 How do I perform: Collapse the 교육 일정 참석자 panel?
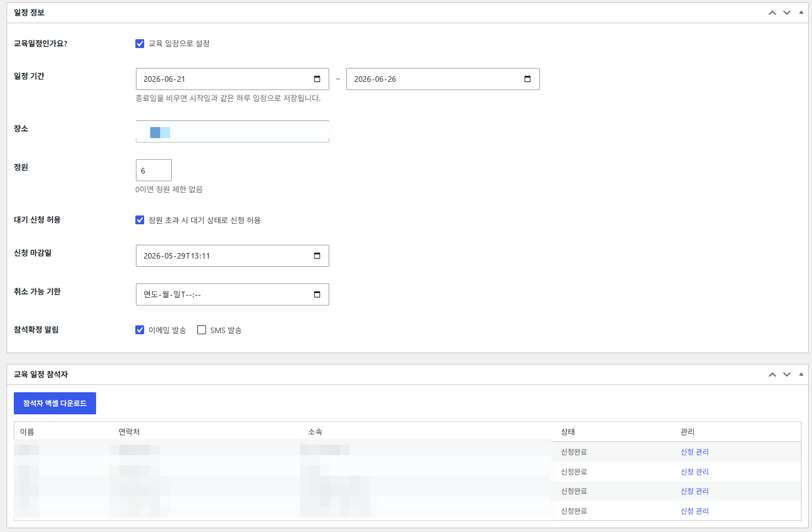click(801, 375)
